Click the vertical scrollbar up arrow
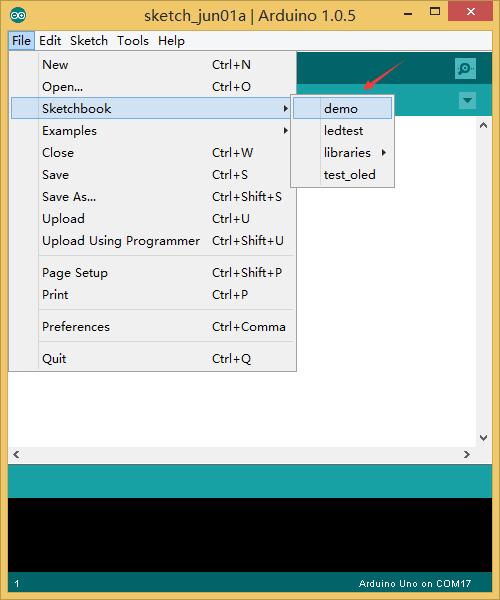This screenshot has width=500, height=600. point(484,125)
